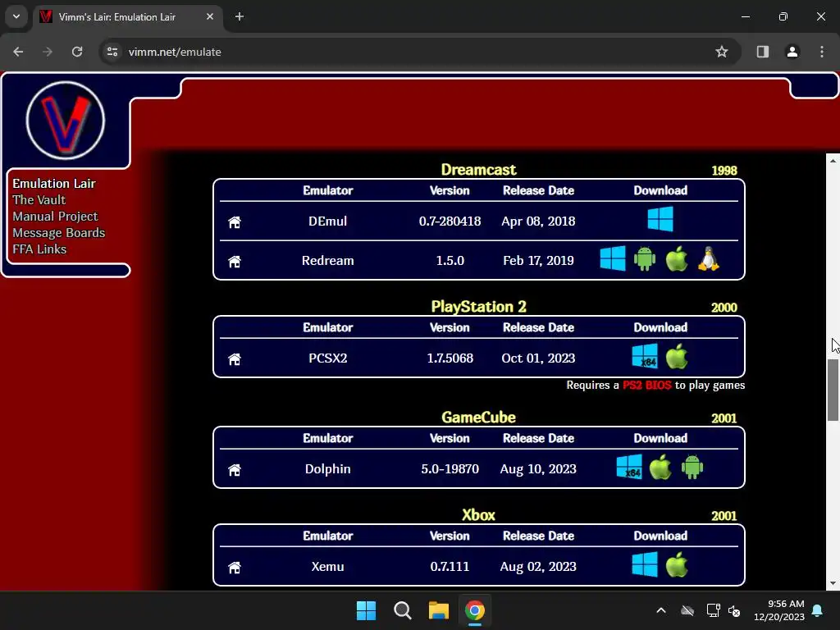The image size is (840, 630).
Task: Download DEmul for Windows
Action: (660, 220)
